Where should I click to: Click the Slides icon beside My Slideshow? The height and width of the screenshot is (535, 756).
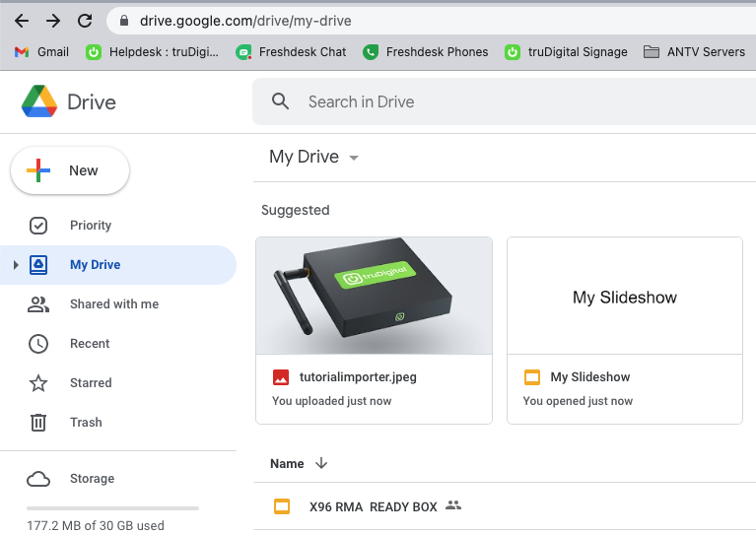point(532,377)
